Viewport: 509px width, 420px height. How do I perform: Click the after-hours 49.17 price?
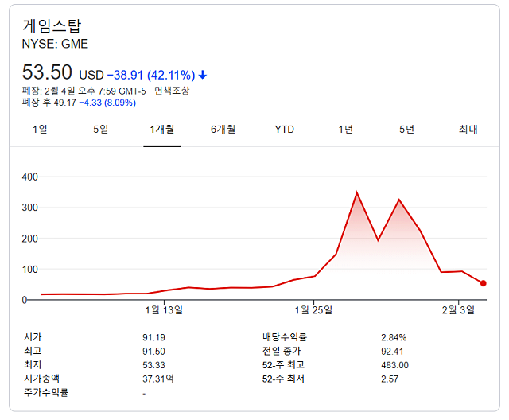[64, 103]
